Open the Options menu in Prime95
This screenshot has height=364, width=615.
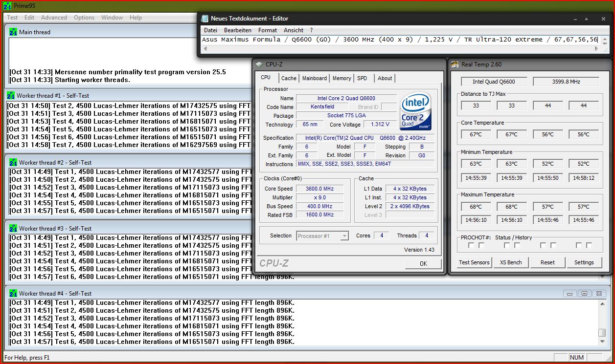click(x=84, y=18)
